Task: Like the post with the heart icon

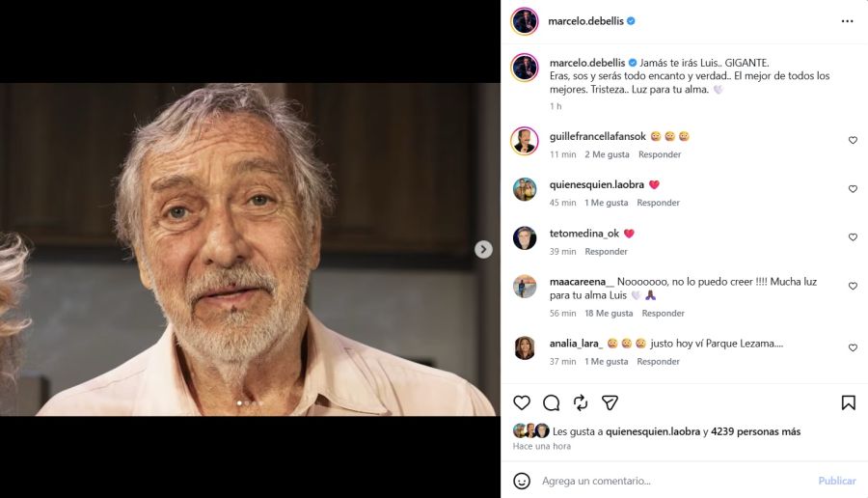Action: point(522,402)
